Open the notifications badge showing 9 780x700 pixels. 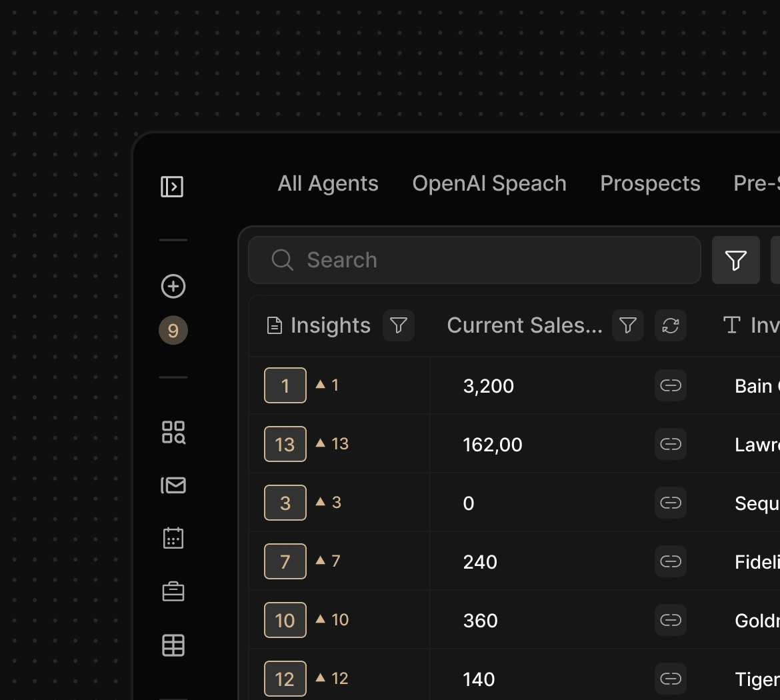(x=173, y=331)
